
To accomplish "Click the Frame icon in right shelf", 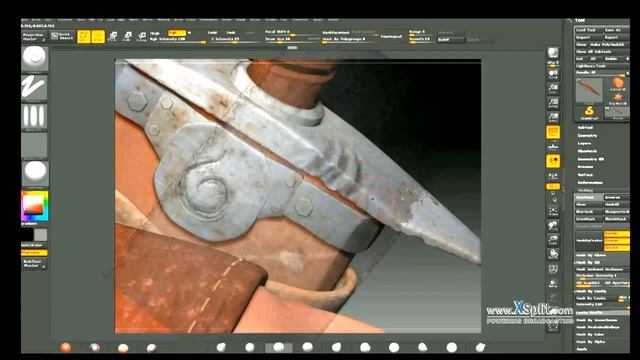I will point(553,211).
